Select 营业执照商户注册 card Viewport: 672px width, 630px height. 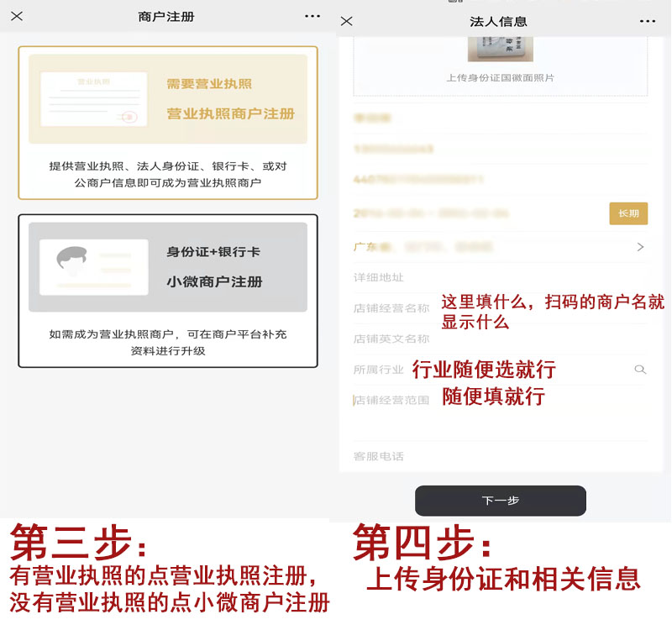(168, 123)
